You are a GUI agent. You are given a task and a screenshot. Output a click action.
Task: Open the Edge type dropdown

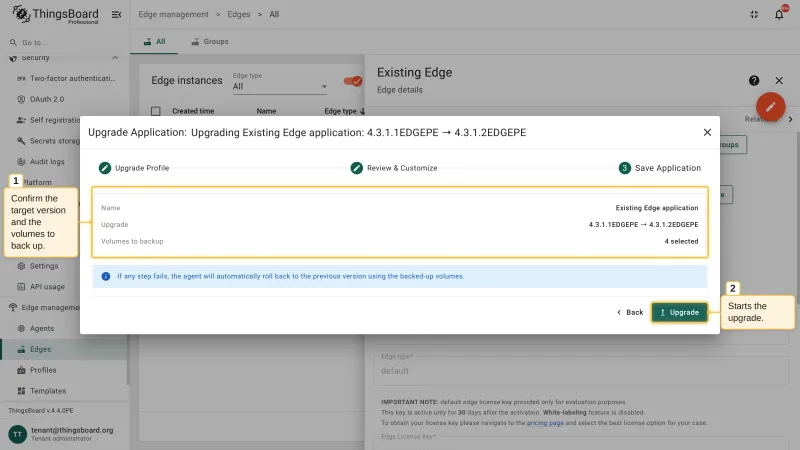(280, 86)
